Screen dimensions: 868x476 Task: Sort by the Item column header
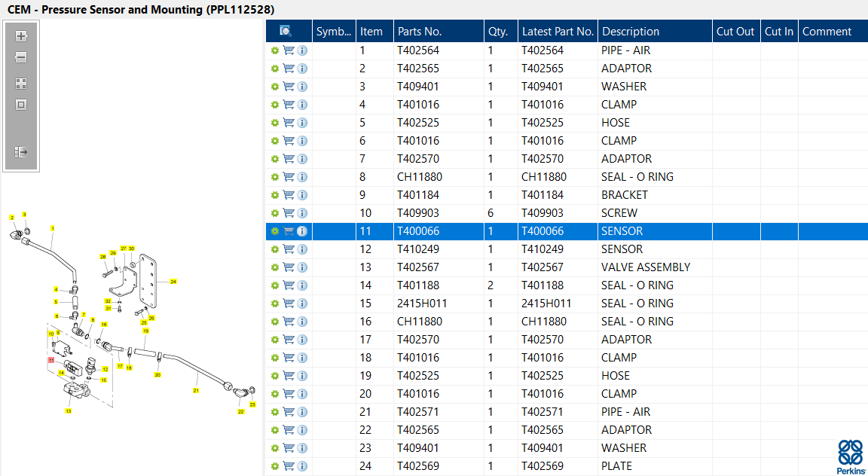click(x=374, y=31)
